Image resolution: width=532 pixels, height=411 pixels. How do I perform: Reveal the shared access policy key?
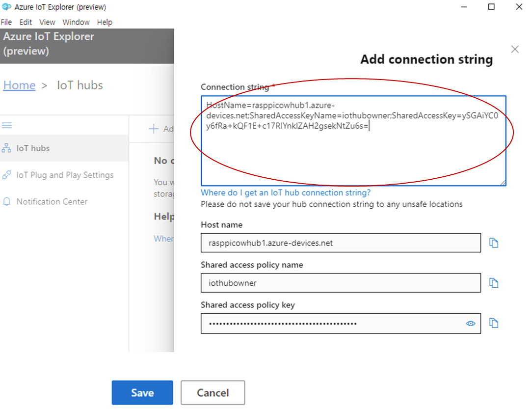coord(471,324)
